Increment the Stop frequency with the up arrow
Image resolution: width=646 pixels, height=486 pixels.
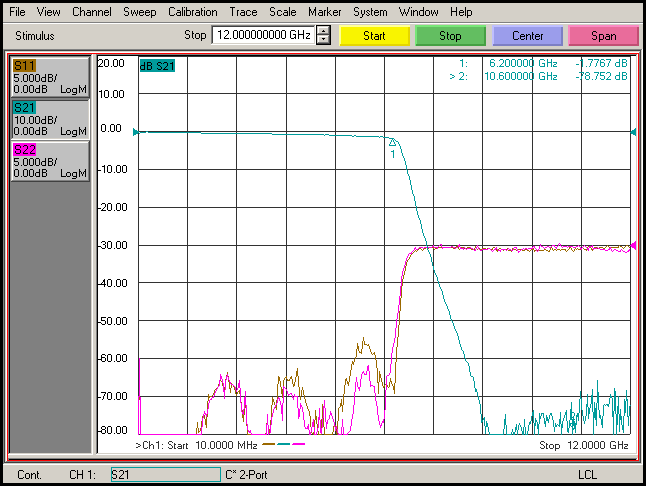pos(323,31)
